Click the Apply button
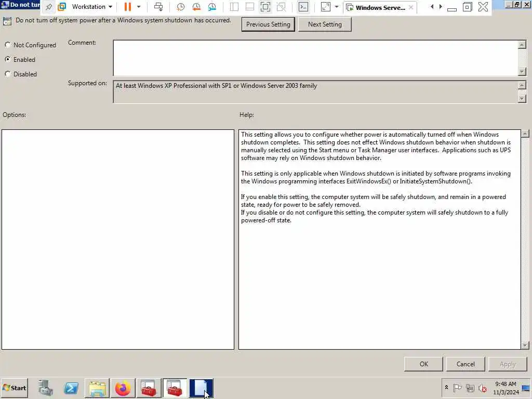The width and height of the screenshot is (532, 399). pyautogui.click(x=508, y=364)
